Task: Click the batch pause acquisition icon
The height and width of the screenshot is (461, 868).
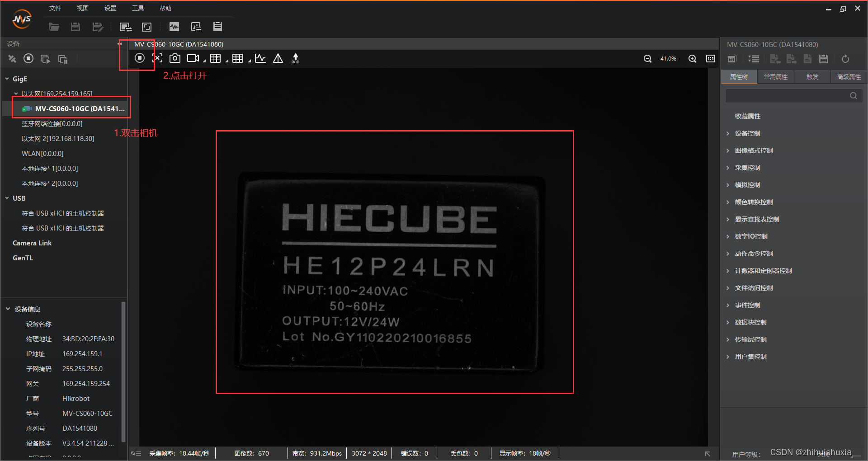Action: pyautogui.click(x=62, y=59)
